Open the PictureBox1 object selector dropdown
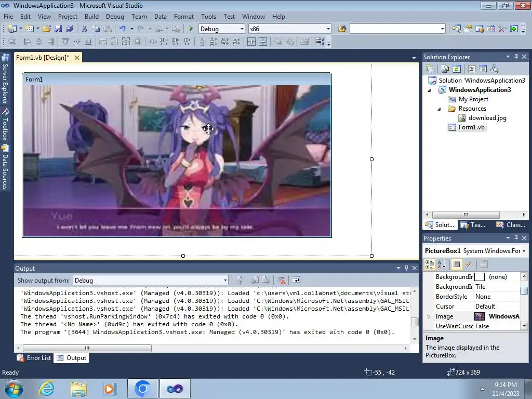Screen dimensions: 532x399 524,251
